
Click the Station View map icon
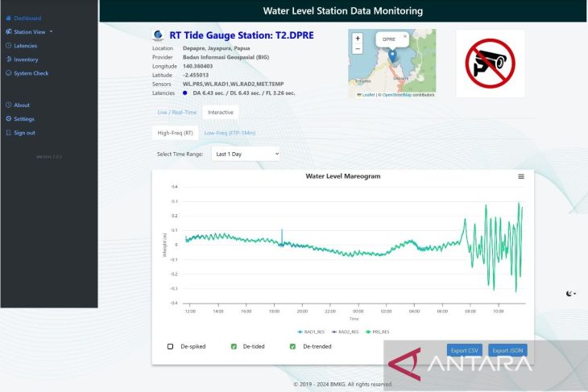(9, 32)
